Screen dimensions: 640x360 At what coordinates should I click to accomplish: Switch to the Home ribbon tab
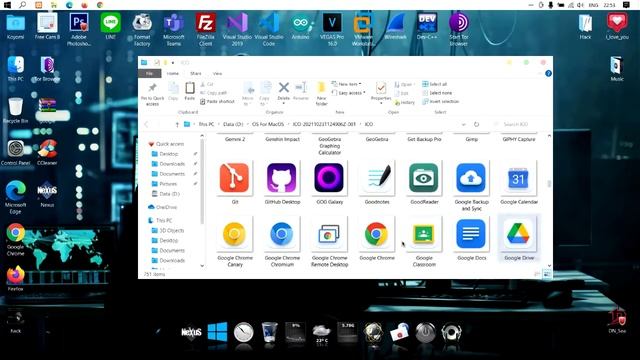click(173, 73)
